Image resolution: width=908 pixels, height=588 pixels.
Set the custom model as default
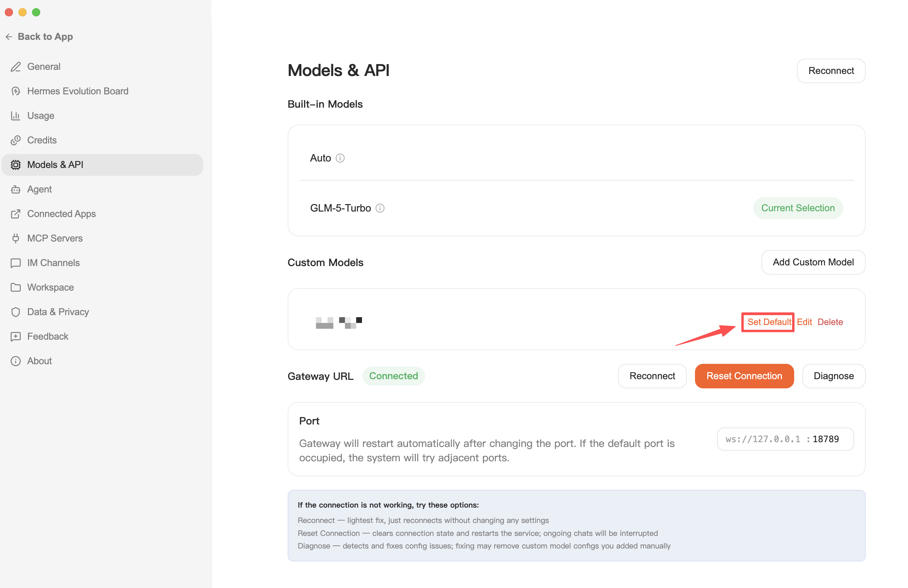tap(768, 322)
